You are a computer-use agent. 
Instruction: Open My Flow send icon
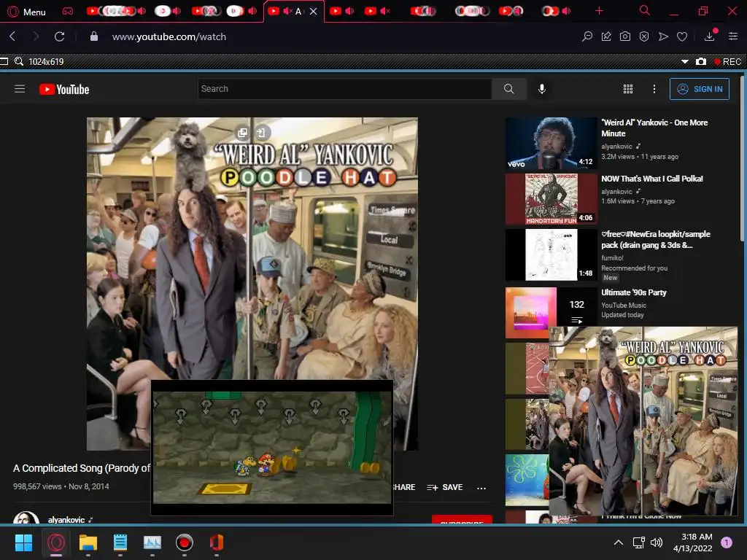[663, 36]
